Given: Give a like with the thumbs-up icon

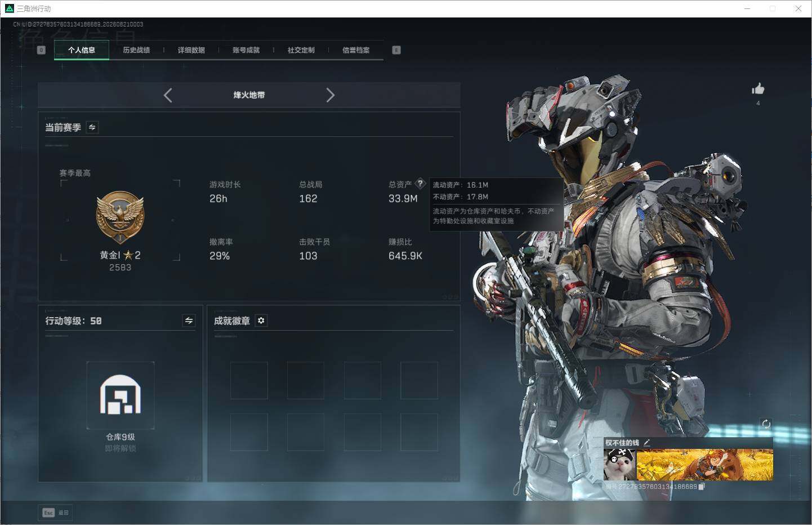Looking at the screenshot, I should 758,89.
